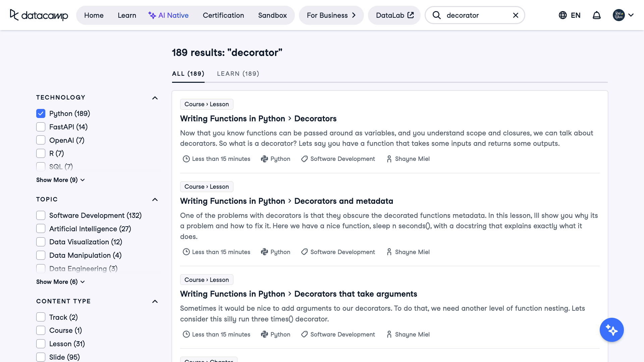
Task: Collapse the Technology filter section
Action: (155, 98)
